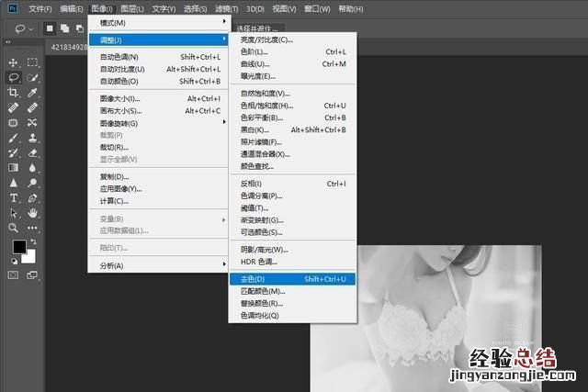The width and height of the screenshot is (588, 392).
Task: Choose 匹配颜色(M) command
Action: click(292, 291)
